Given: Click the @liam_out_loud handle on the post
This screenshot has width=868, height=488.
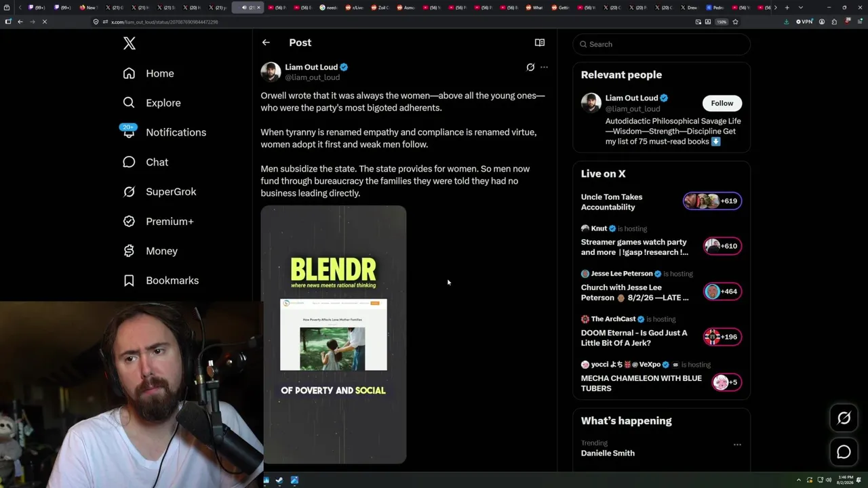Looking at the screenshot, I should [312, 77].
